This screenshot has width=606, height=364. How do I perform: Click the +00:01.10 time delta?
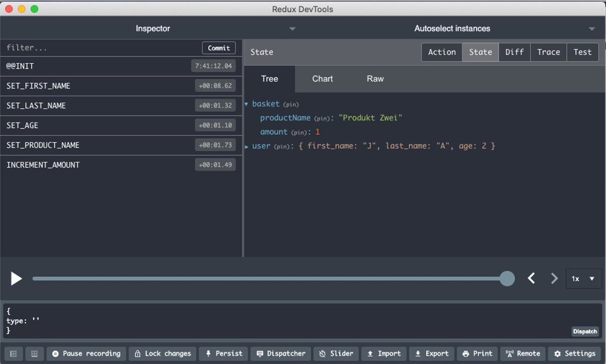coord(215,125)
